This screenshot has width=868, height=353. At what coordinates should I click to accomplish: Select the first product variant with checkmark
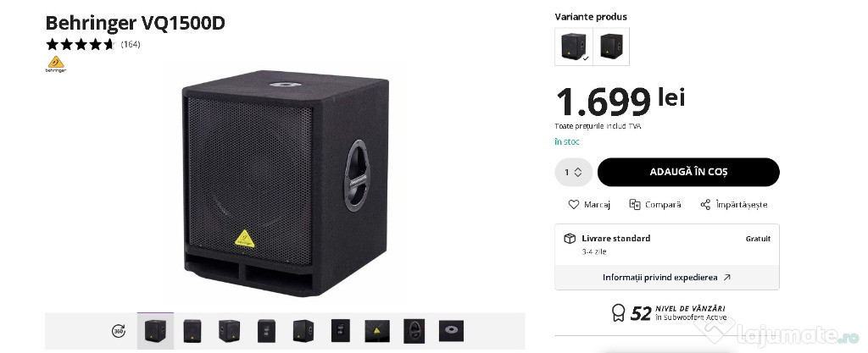[x=574, y=47]
